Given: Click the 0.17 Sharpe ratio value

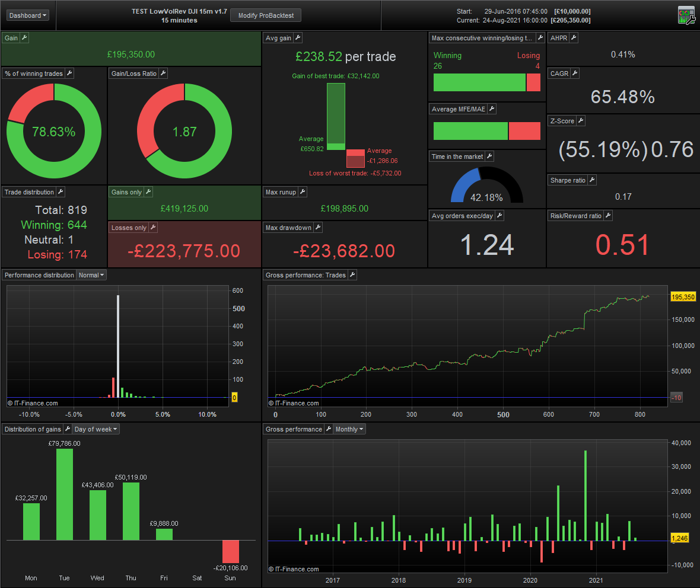Looking at the screenshot, I should [x=623, y=197].
